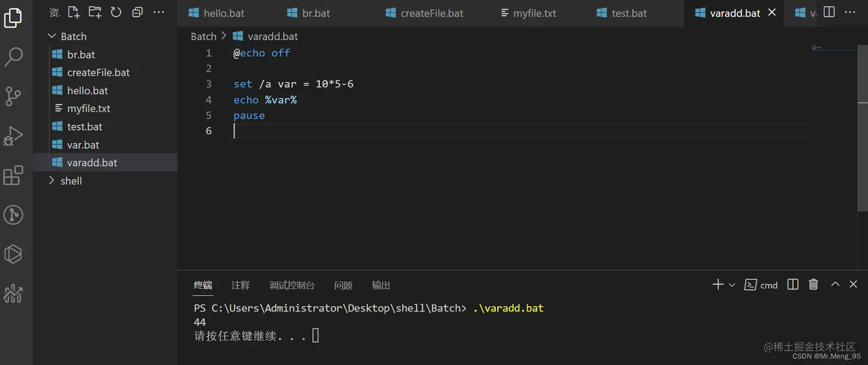Refresh the Explorer file list

point(116,12)
